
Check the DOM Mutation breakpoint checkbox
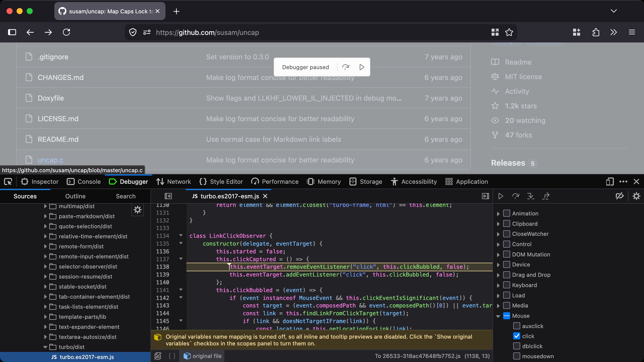[x=506, y=254]
